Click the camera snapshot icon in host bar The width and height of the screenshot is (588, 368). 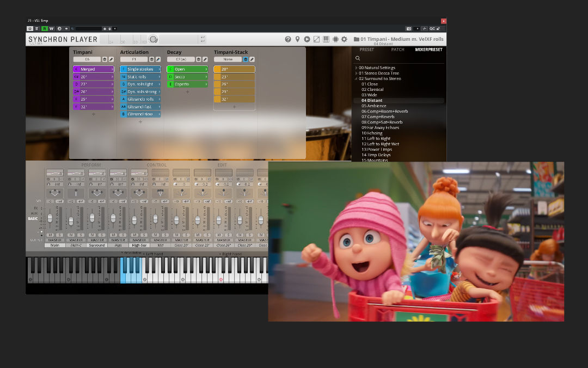point(409,28)
